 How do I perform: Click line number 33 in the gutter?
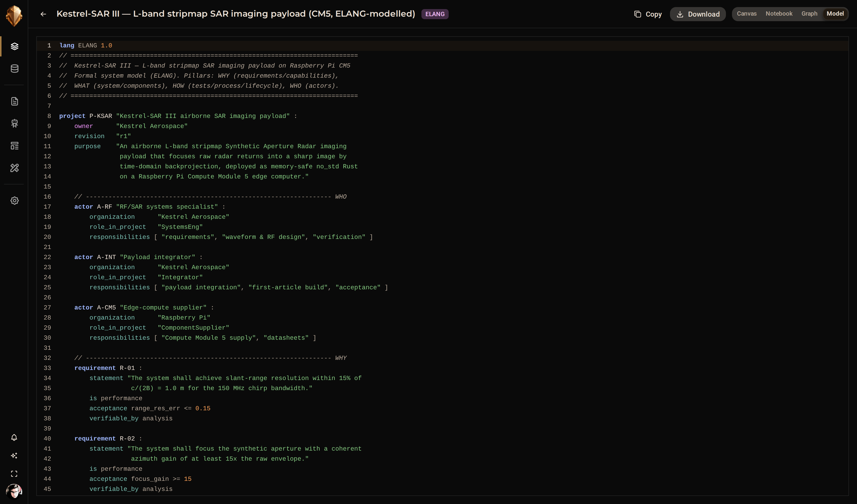[47, 368]
